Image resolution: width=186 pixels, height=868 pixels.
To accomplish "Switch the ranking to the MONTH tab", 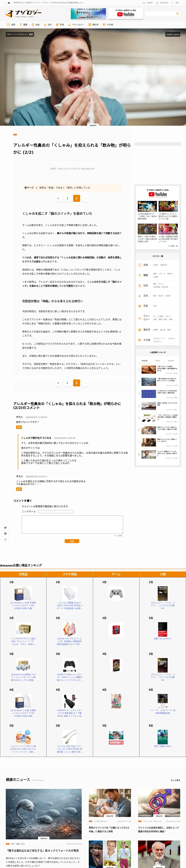I will tap(171, 361).
